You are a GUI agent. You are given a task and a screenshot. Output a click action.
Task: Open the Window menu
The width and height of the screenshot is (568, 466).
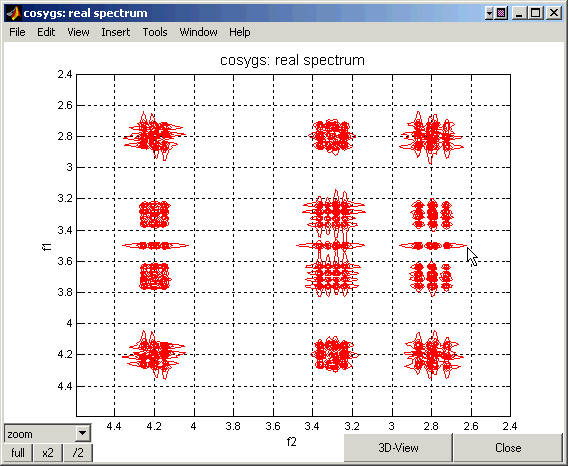coord(199,32)
